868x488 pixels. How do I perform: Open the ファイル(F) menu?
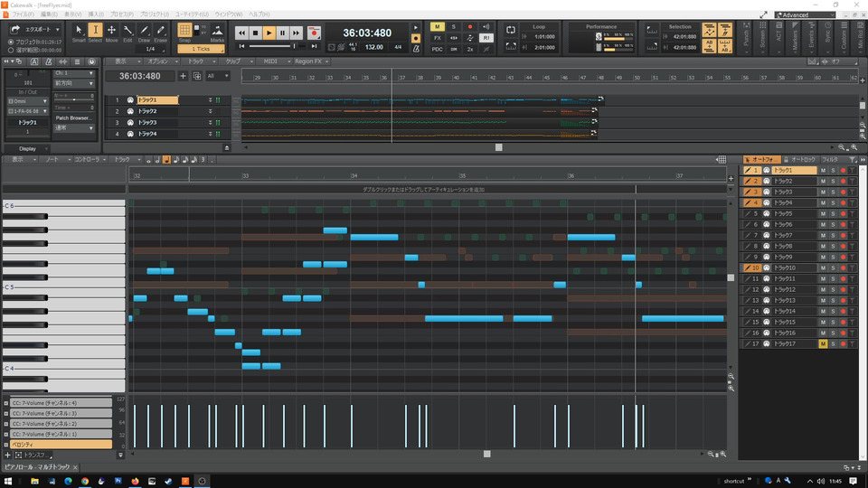pos(23,14)
